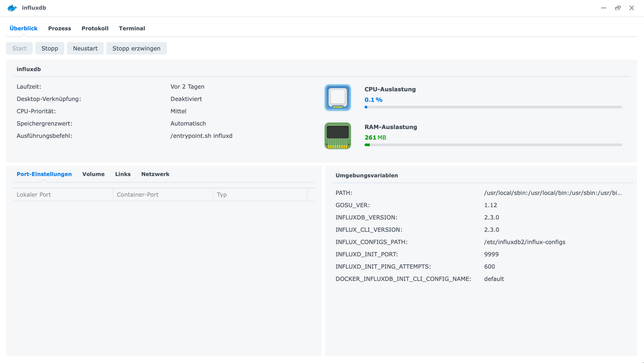Click GOSU_VER value 1.12
This screenshot has height=363, width=644.
[491, 205]
